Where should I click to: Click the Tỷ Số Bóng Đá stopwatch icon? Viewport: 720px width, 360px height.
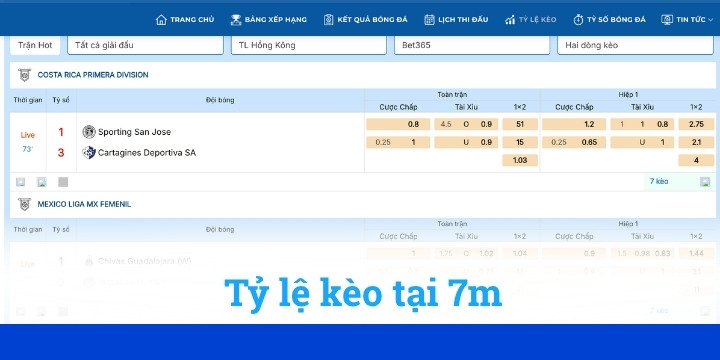[578, 20]
